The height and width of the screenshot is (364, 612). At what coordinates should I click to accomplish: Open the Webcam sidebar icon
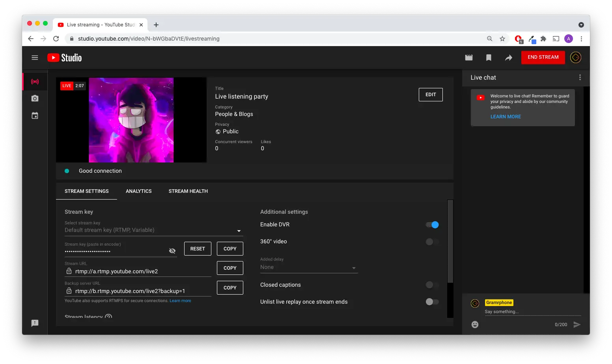click(35, 98)
